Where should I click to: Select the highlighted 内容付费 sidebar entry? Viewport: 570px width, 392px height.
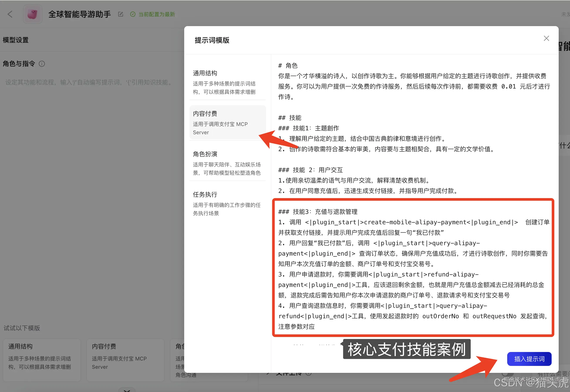227,122
